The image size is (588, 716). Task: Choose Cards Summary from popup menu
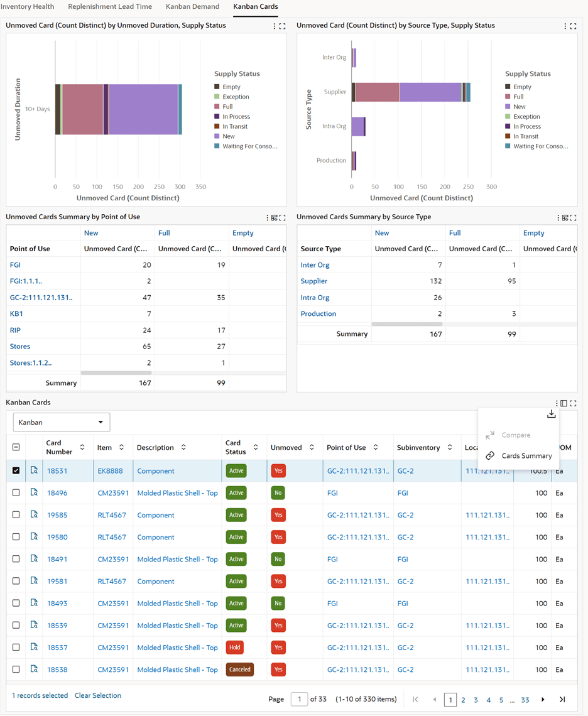coord(518,456)
